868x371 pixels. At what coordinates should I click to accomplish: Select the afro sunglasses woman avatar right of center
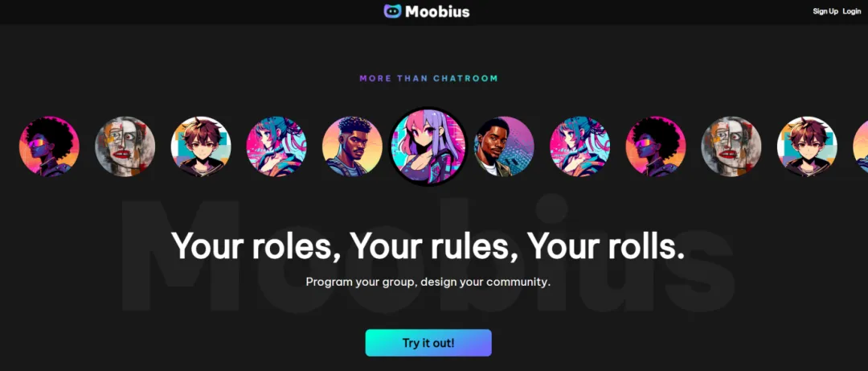(x=656, y=146)
